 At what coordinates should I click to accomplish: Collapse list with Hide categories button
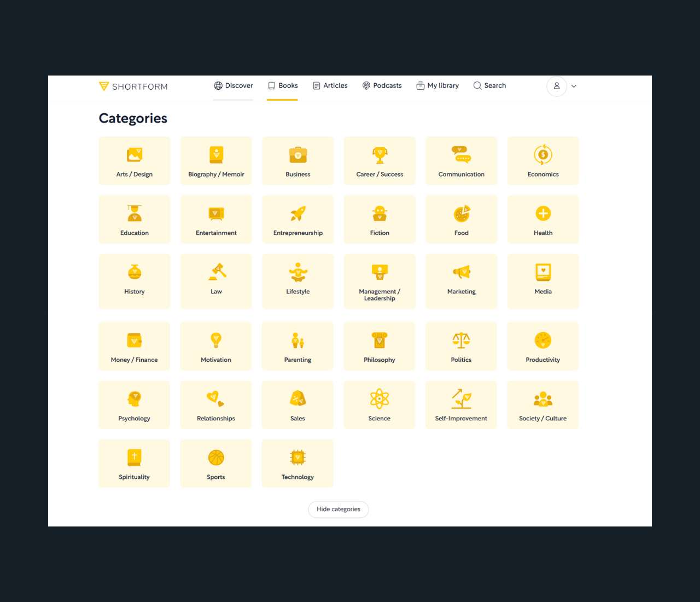[339, 509]
